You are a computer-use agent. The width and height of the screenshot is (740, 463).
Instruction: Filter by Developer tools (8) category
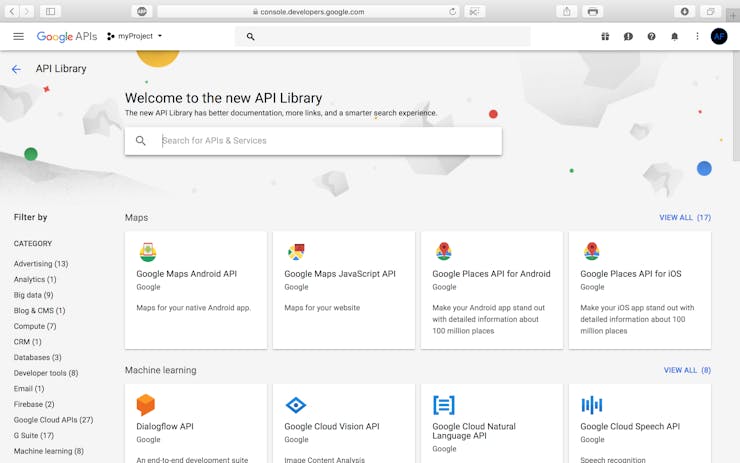point(46,373)
